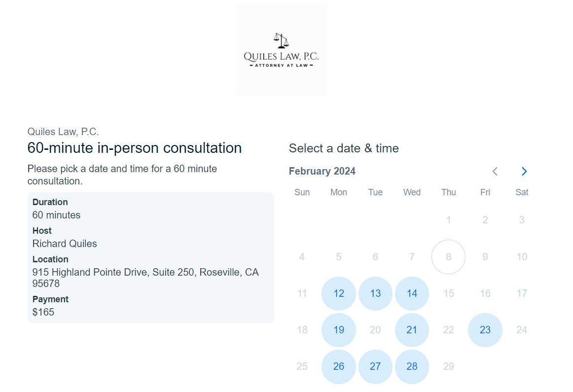The image size is (573, 392).
Task: Click the office address in Location
Action: click(x=145, y=278)
